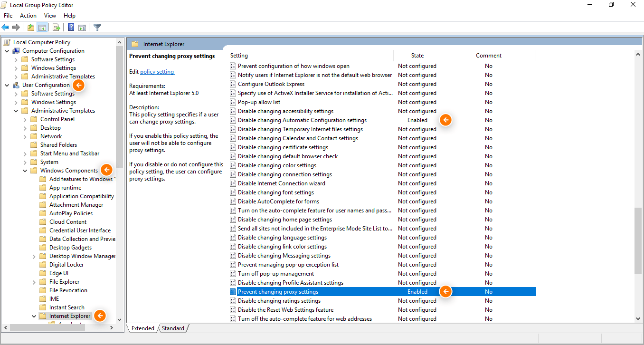The height and width of the screenshot is (345, 644).
Task: Click the User Configuration node icon
Action: (16, 85)
